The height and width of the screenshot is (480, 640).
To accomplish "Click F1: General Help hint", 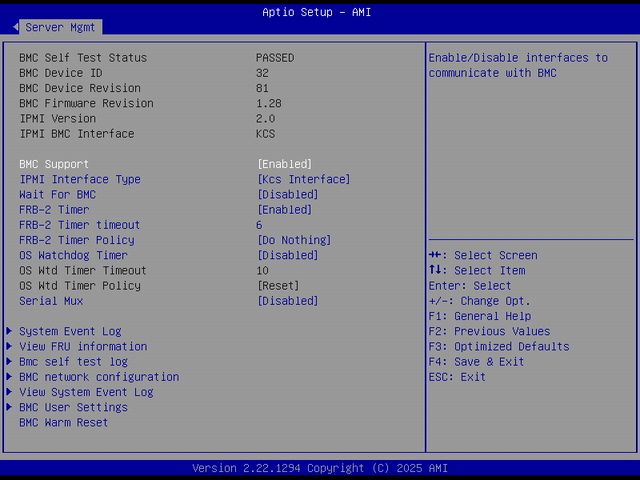I will pyautogui.click(x=480, y=316).
